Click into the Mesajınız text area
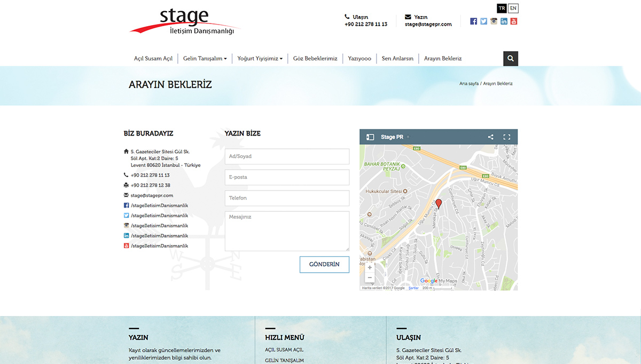Image resolution: width=641 pixels, height=364 pixels. point(287,231)
